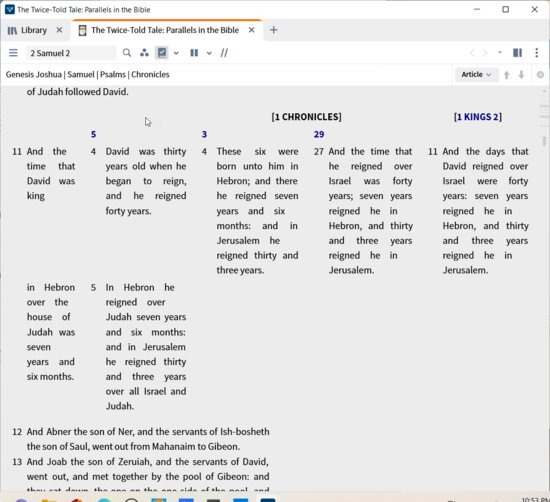Click the Genesis Joshua breadcrumb
Image resolution: width=550 pixels, height=502 pixels.
(34, 74)
